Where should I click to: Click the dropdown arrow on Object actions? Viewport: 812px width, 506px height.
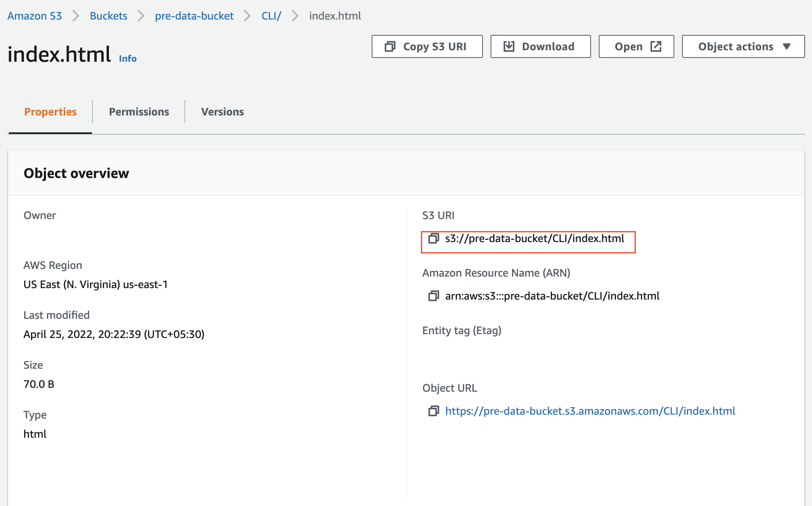pos(787,46)
